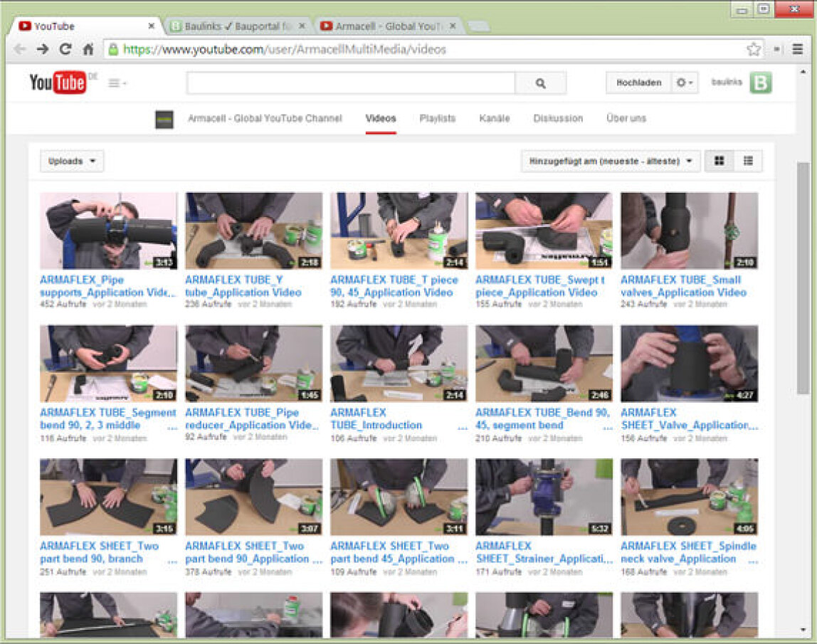Click the browser back arrow
Viewport: 817px width, 644px height.
click(20, 50)
